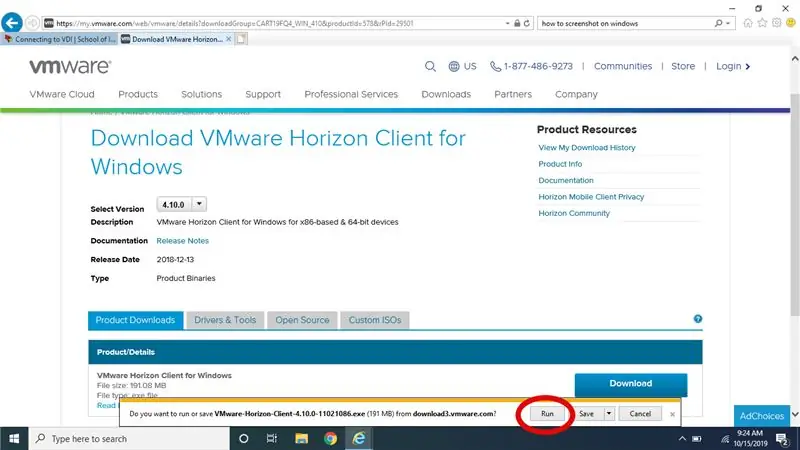Click the VMware site search magnifier icon
Image resolution: width=800 pixels, height=450 pixels.
coord(430,66)
